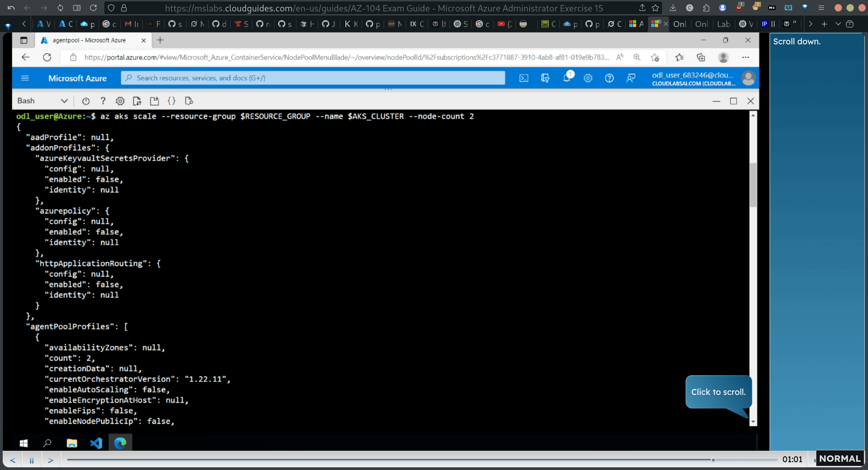Screen dimensions: 868x470
Task: Expand outer browser tab list chevron
Action: [x=838, y=24]
